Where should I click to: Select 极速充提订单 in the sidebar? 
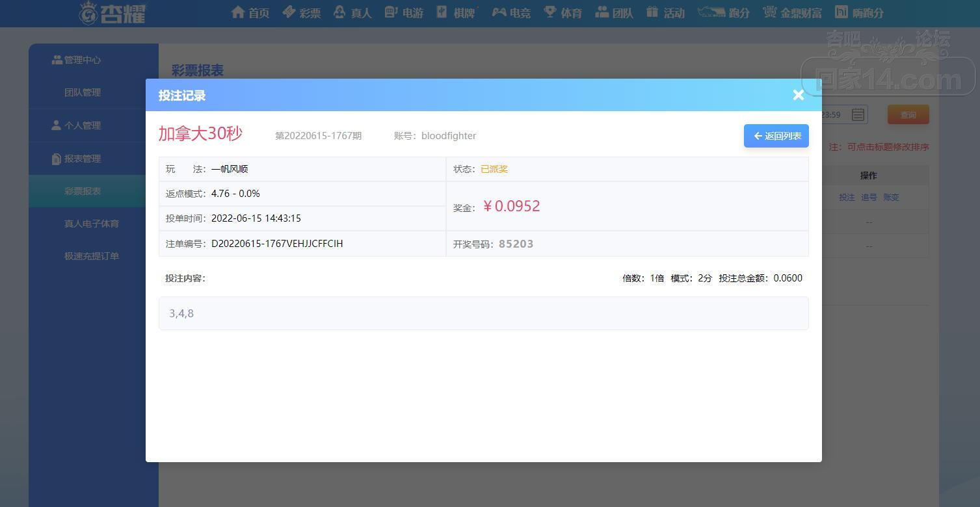93,256
